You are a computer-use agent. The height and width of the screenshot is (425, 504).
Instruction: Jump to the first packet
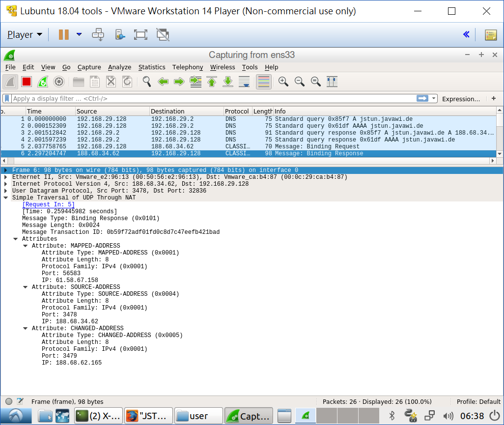coord(212,82)
